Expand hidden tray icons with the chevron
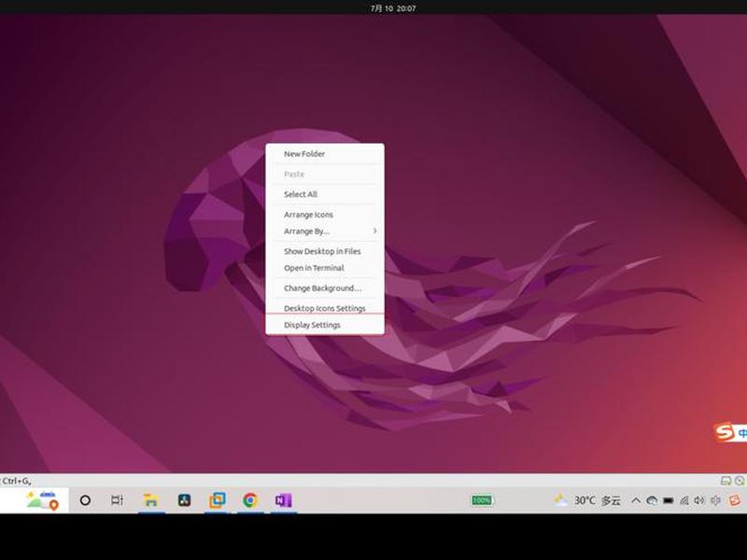 pos(636,500)
